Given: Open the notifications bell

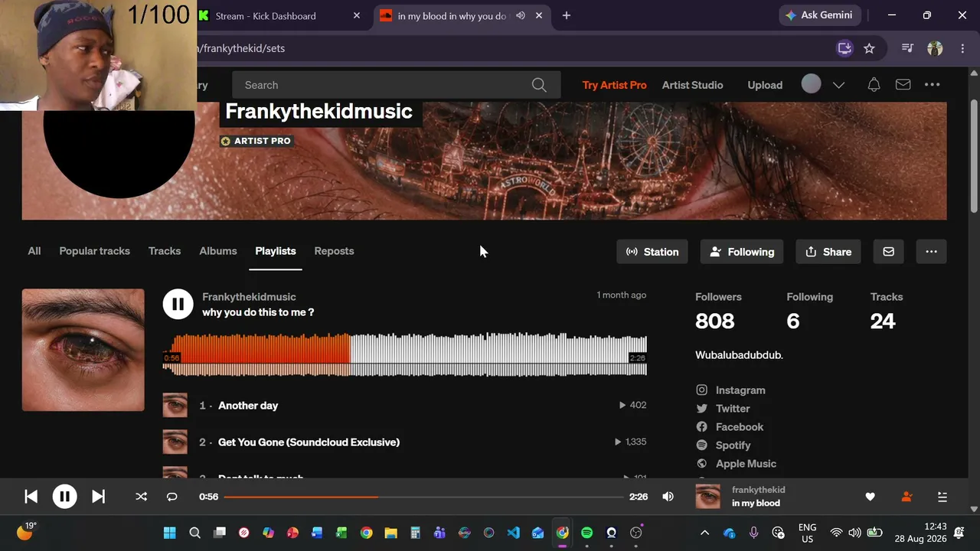Looking at the screenshot, I should click(x=874, y=85).
